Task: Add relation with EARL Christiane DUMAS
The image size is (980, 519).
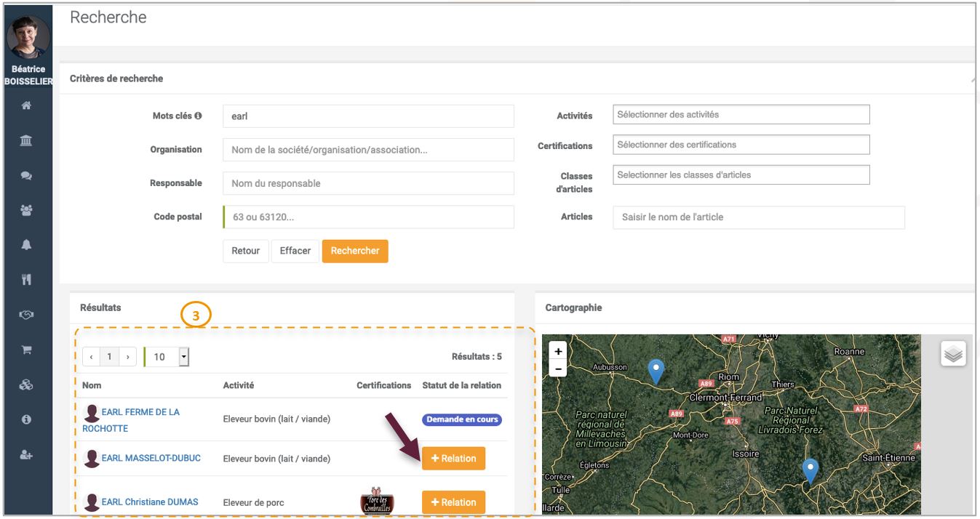Action: click(x=453, y=502)
